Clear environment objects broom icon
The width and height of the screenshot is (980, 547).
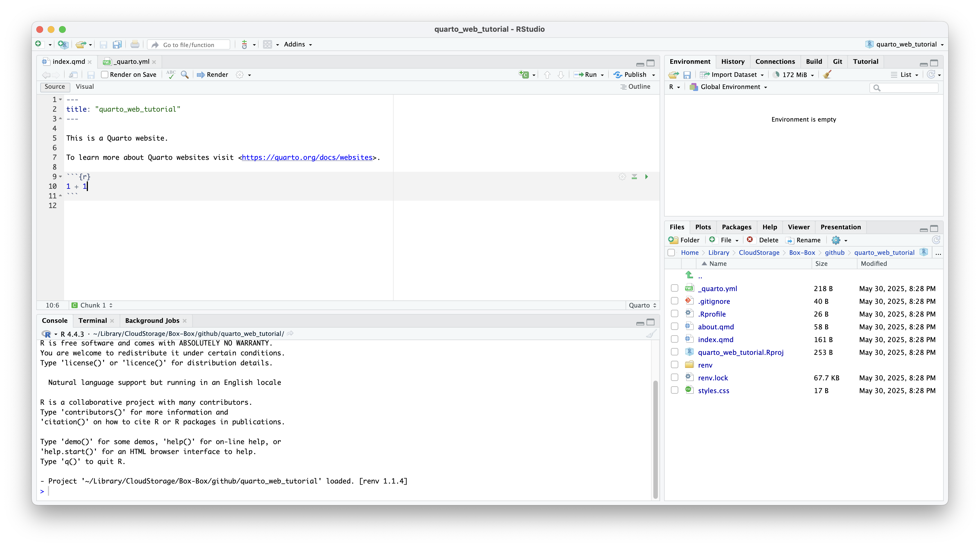tap(827, 75)
